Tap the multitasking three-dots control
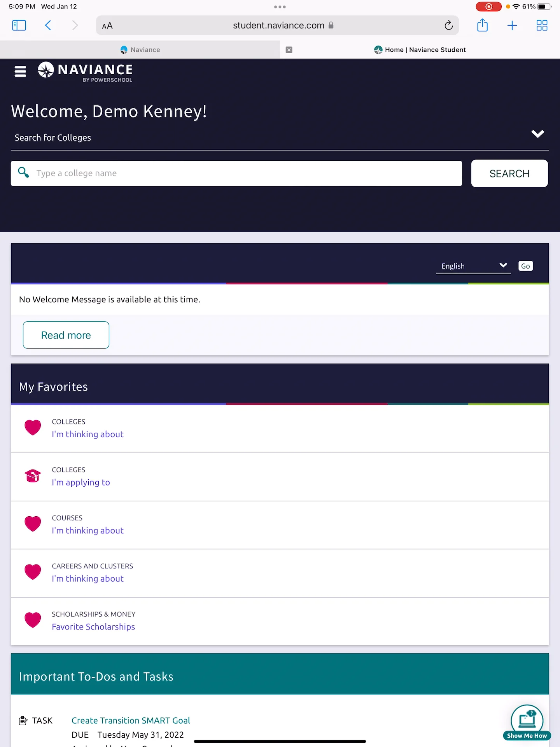 click(280, 7)
